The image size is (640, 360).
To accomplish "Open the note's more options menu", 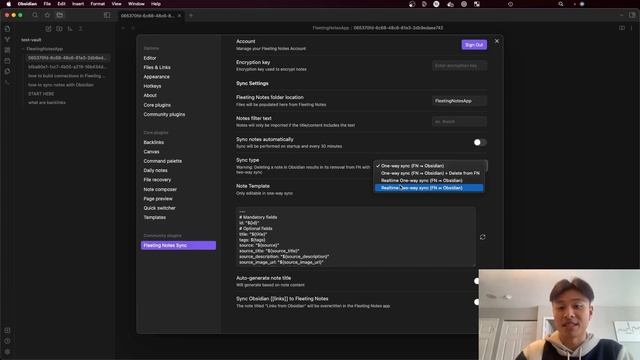I will click(x=631, y=28).
